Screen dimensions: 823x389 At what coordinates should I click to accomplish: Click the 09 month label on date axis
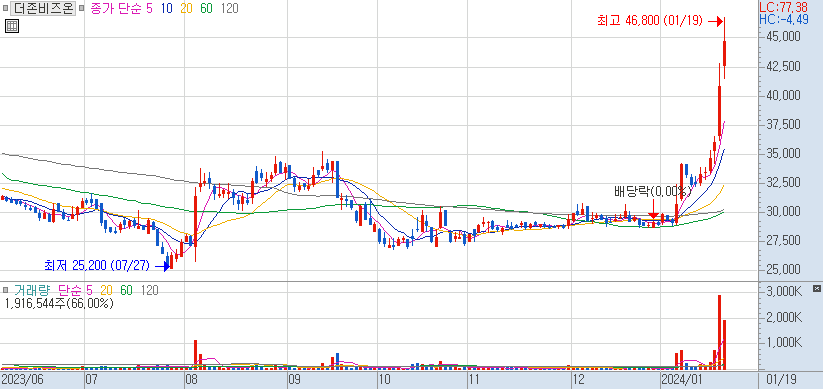point(294,380)
